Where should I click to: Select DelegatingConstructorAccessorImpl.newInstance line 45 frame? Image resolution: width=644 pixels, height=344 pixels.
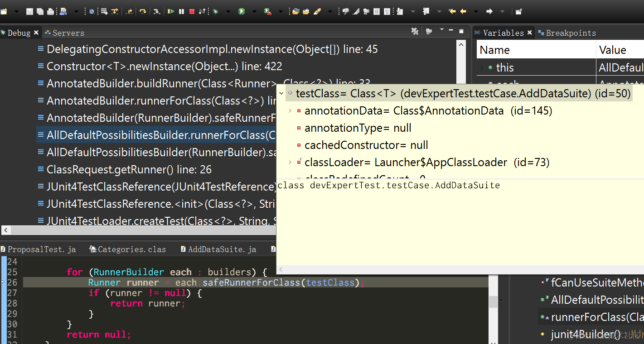click(x=208, y=49)
